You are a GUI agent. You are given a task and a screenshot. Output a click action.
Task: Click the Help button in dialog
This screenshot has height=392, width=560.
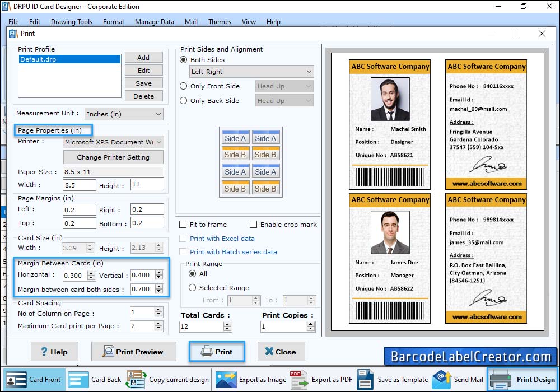click(54, 352)
